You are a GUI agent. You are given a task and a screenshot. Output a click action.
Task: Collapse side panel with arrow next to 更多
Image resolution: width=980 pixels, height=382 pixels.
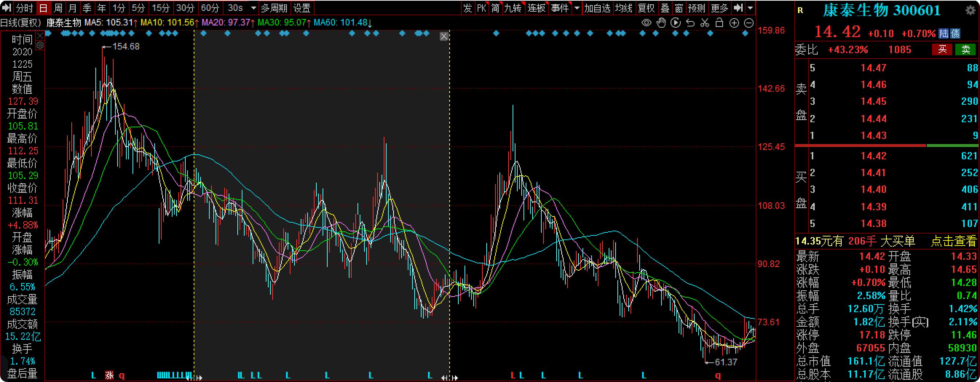click(x=738, y=8)
